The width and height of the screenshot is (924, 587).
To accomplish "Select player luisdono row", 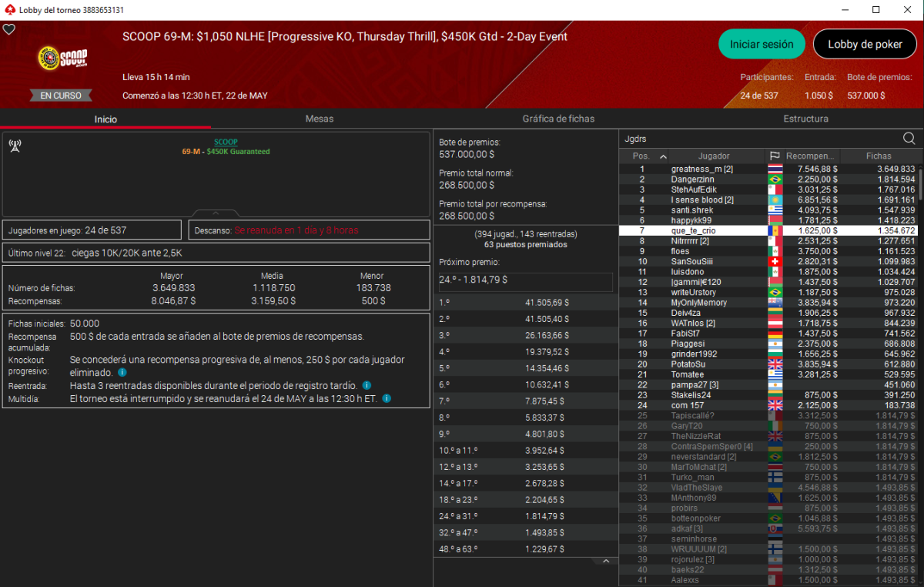I will click(768, 272).
